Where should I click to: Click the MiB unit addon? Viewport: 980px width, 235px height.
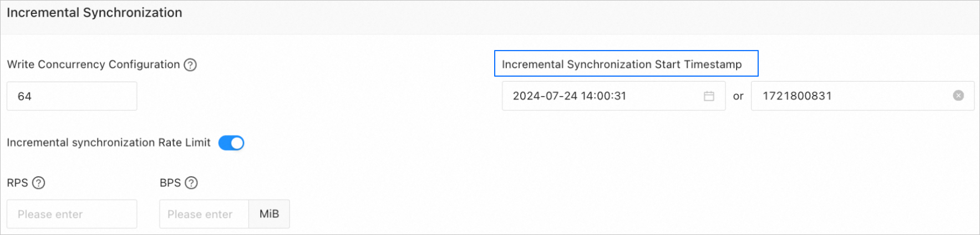(269, 214)
